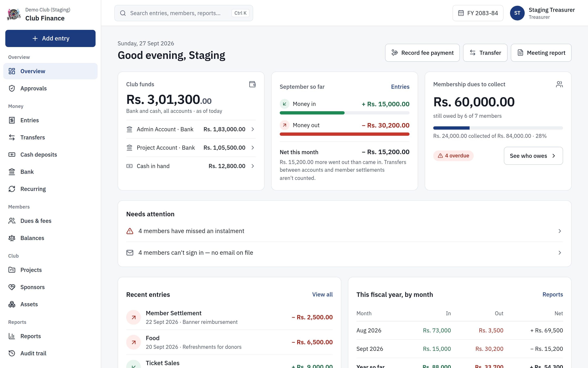Screen dimensions: 588x368
Task: Click the Demo Club logo image
Action: [x=14, y=14]
